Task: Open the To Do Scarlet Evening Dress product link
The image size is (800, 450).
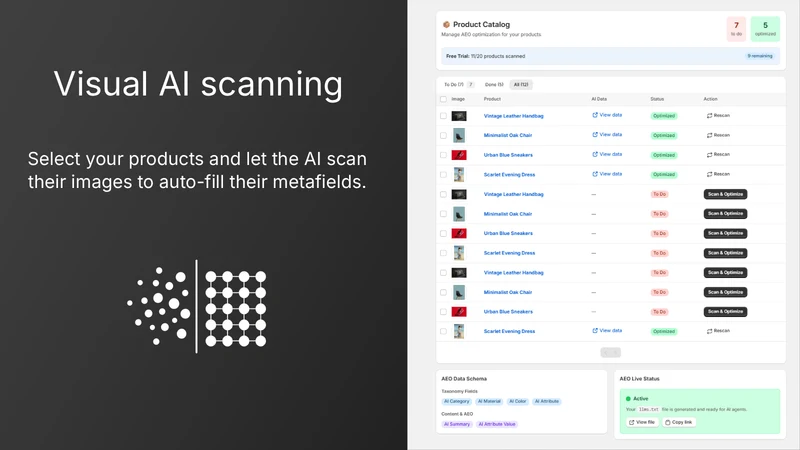Action: (509, 253)
